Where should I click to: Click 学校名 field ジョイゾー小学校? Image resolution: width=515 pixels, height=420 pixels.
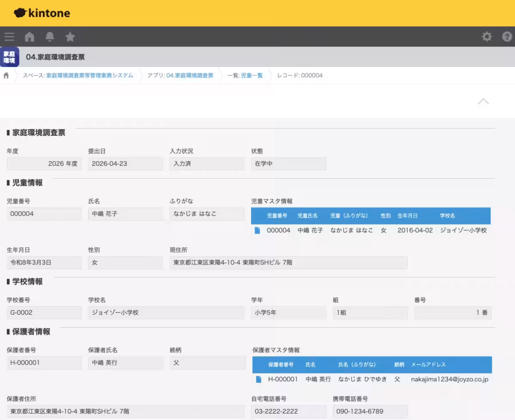point(167,313)
